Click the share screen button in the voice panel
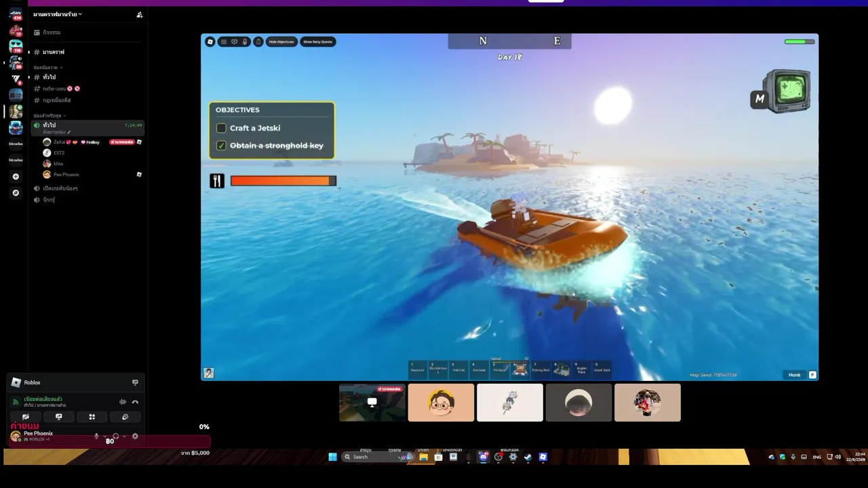The image size is (868, 488). point(59,417)
